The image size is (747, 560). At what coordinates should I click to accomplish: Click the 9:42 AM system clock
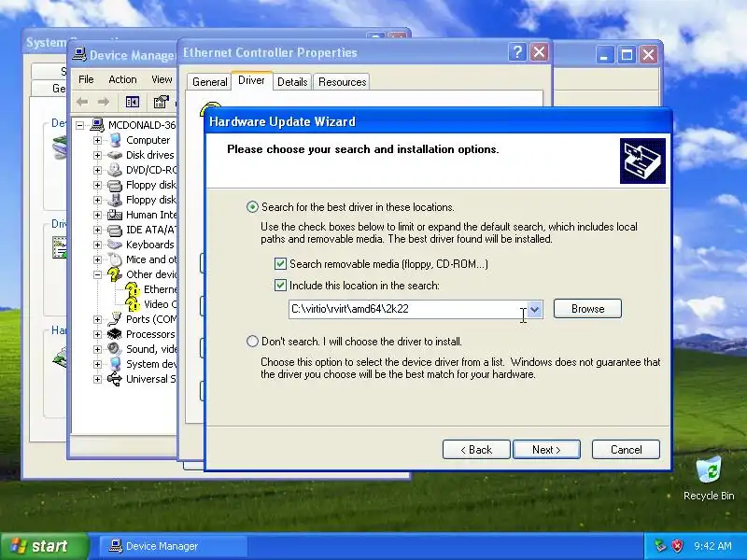point(712,546)
